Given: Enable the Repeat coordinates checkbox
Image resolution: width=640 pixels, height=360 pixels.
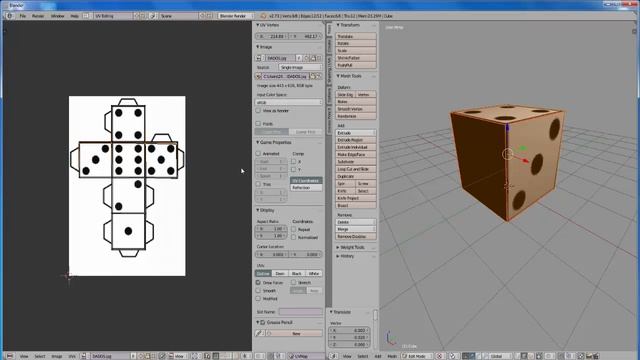Looking at the screenshot, I should pos(293,229).
